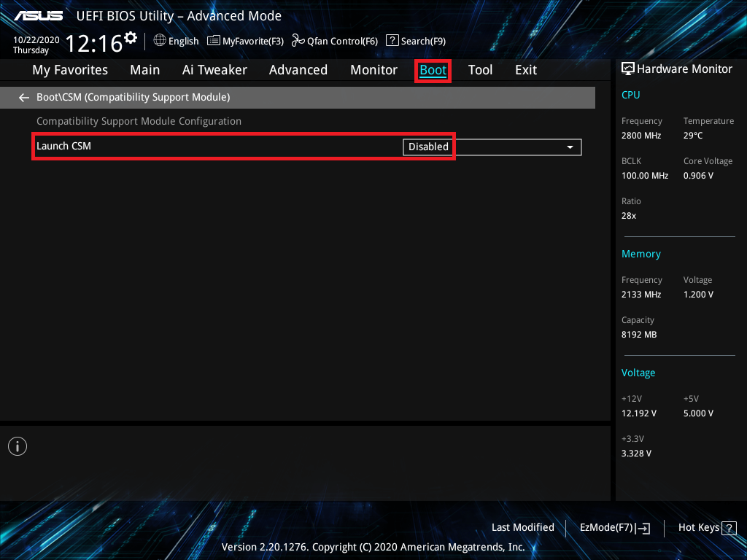
Task: Go to the Advanced tab
Action: click(x=298, y=70)
